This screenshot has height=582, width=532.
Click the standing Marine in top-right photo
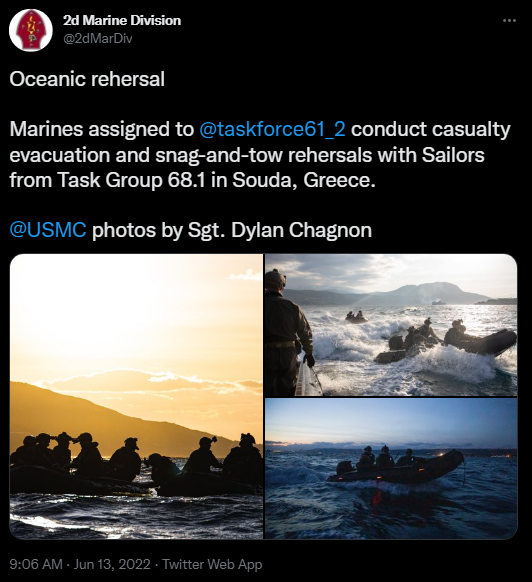click(289, 332)
